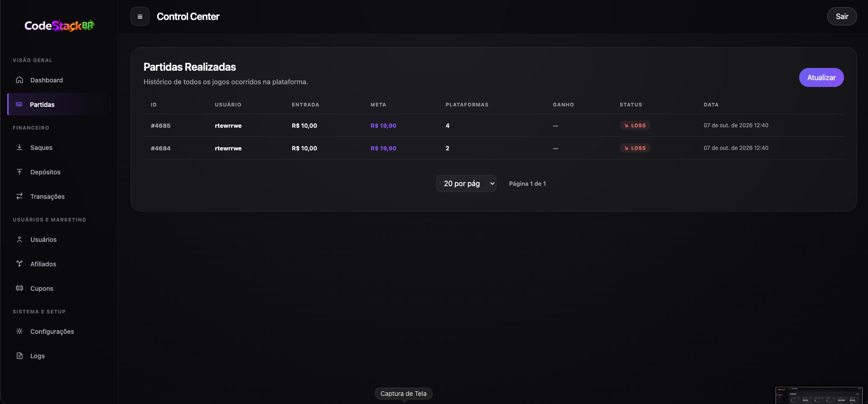Toggle the sidebar with hamburger button
Image resolution: width=868 pixels, height=404 pixels.
click(x=140, y=17)
